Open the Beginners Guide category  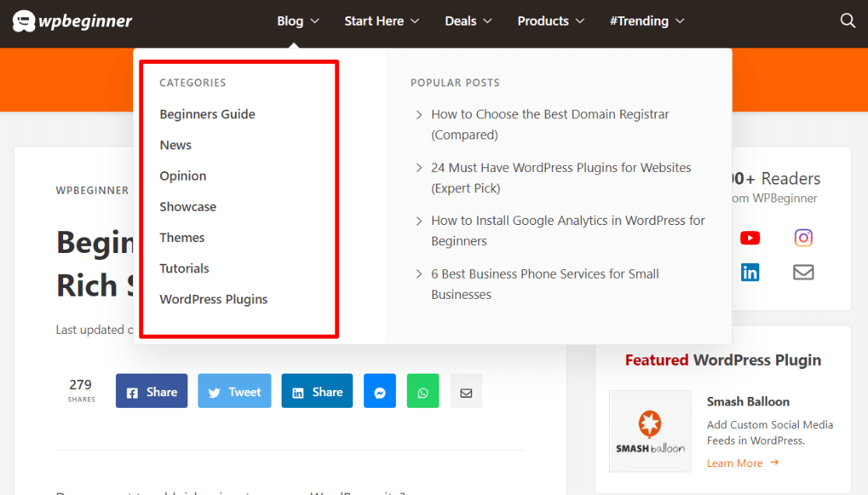pyautogui.click(x=207, y=114)
